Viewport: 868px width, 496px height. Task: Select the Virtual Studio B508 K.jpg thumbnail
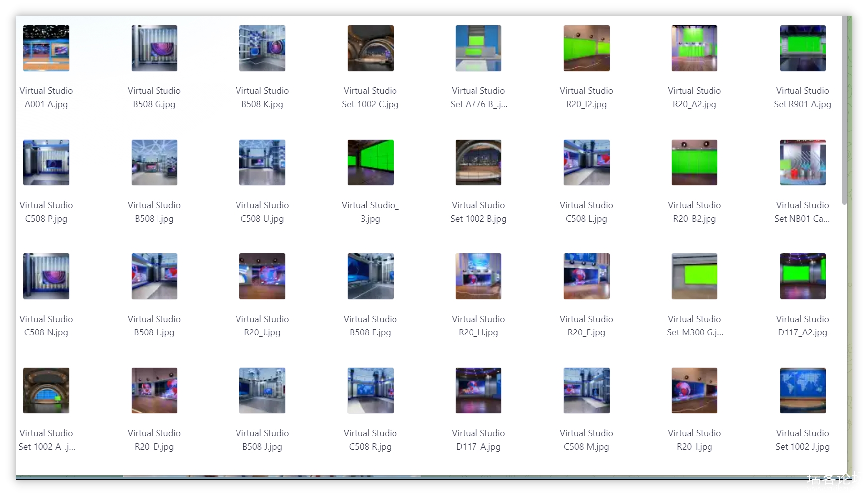[x=262, y=48]
